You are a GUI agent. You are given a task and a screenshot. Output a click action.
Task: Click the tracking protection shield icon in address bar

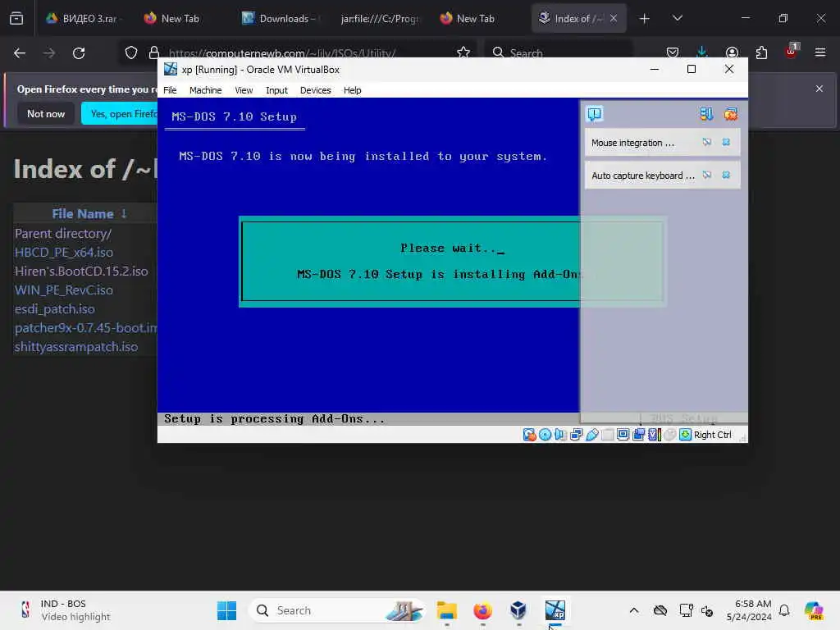(131, 52)
